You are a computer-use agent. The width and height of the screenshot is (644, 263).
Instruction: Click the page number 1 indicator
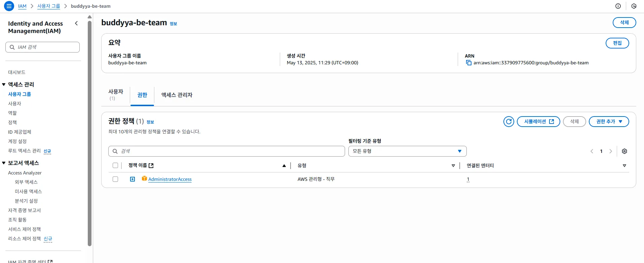coord(601,151)
